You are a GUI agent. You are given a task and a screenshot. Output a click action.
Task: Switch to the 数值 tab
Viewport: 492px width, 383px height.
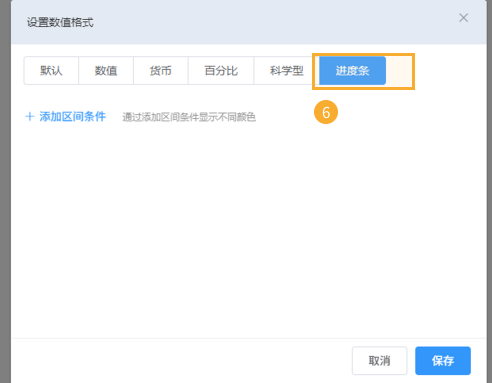click(106, 71)
